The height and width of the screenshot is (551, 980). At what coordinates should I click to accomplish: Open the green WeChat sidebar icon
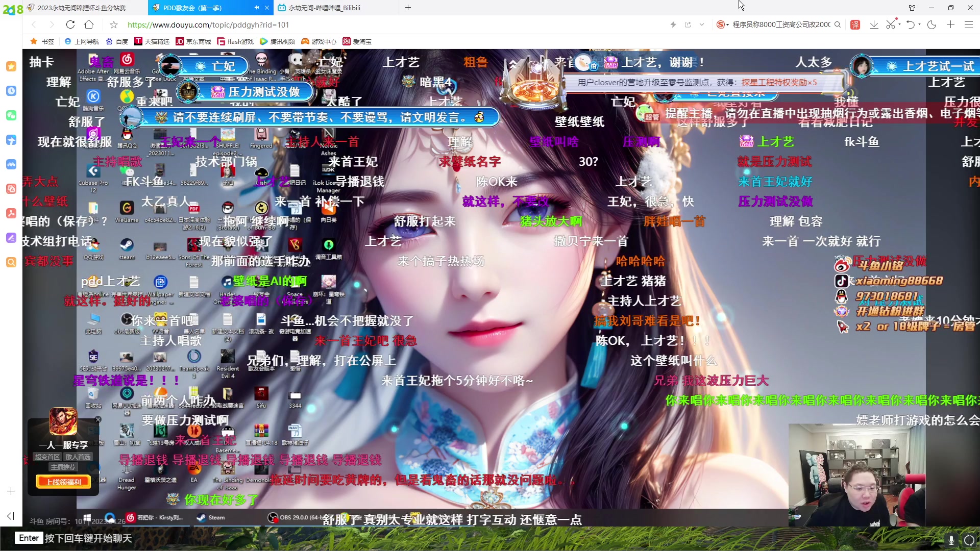[11, 115]
